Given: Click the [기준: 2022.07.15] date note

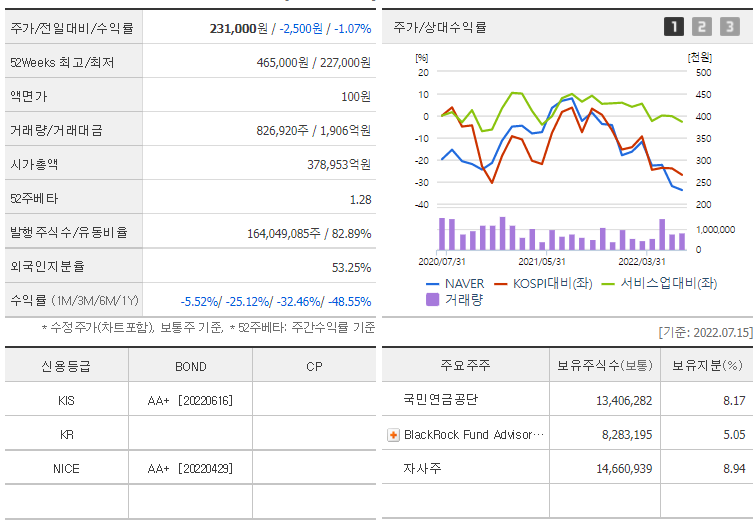Looking at the screenshot, I should (x=705, y=333).
